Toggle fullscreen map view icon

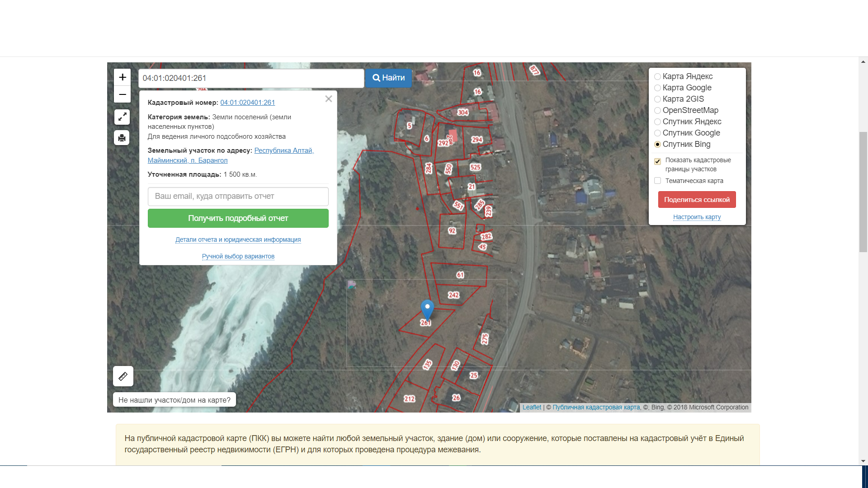pos(122,117)
